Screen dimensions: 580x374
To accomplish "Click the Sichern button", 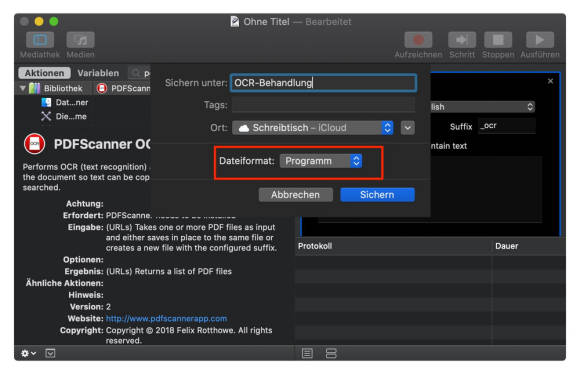I will 377,195.
